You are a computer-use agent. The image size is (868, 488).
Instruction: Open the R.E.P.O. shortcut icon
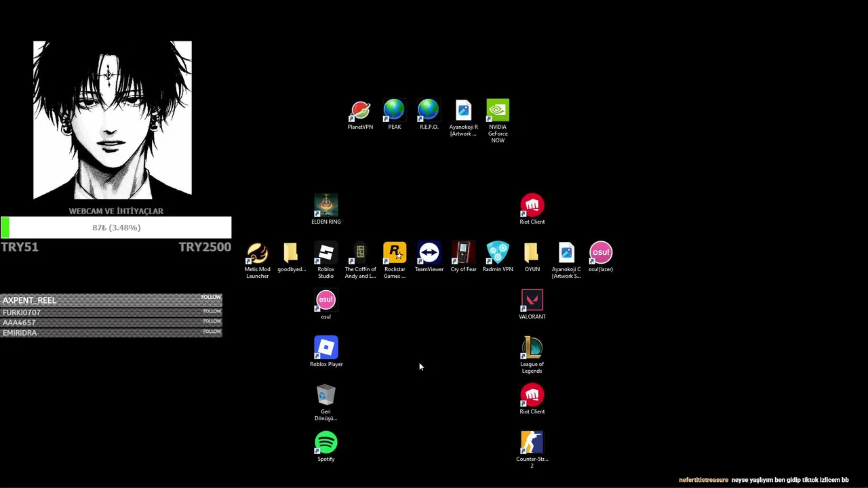click(x=429, y=115)
